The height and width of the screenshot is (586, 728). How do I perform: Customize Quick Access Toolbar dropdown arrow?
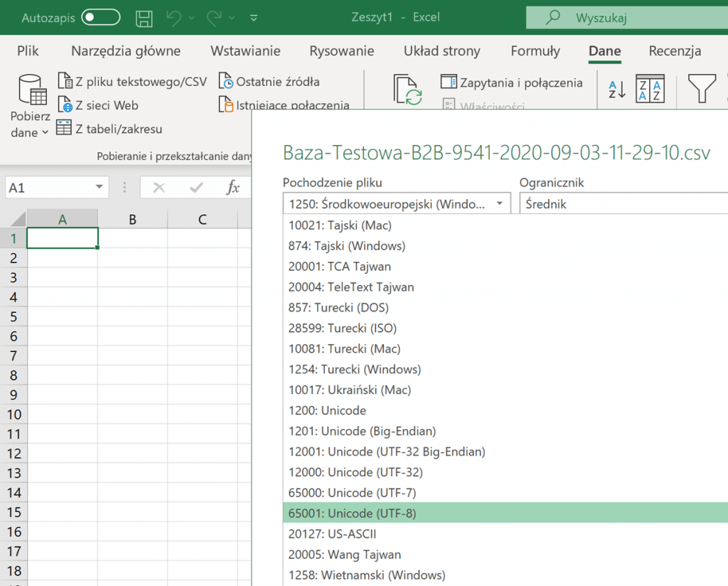click(254, 18)
